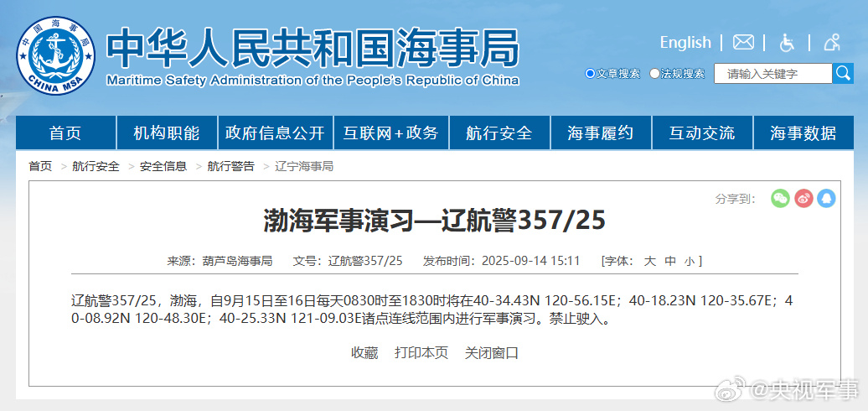
Task: Click the elderly care mode icon
Action: 831,42
